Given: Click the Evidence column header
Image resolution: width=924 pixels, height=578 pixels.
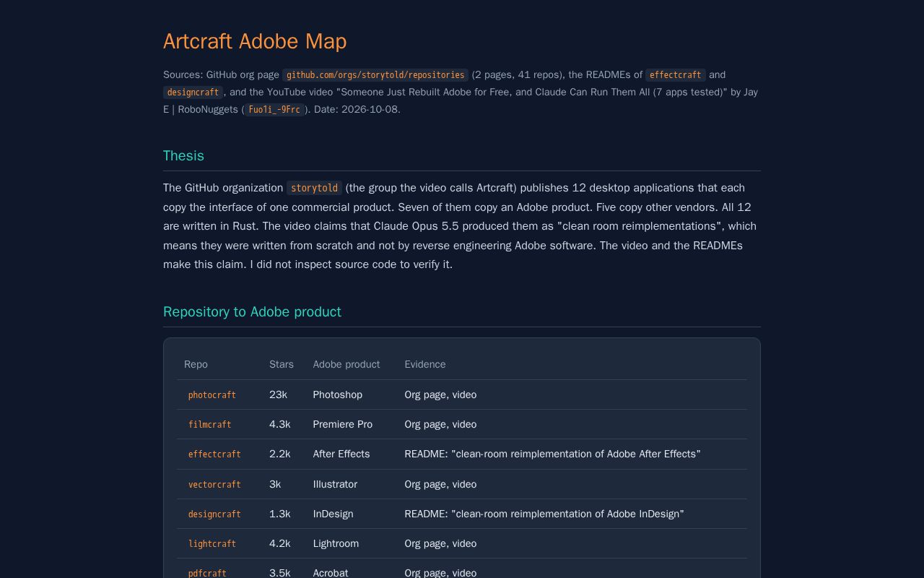Looking at the screenshot, I should [x=425, y=364].
